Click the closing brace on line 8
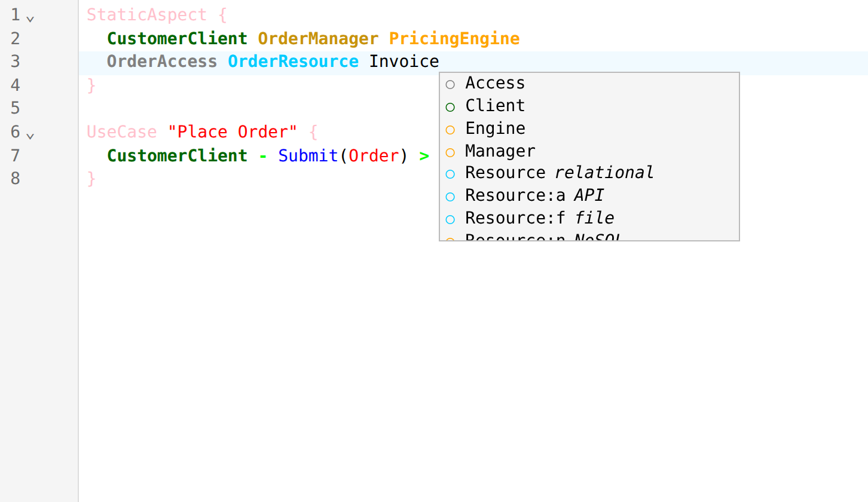Viewport: 868px width, 502px height. tap(91, 178)
